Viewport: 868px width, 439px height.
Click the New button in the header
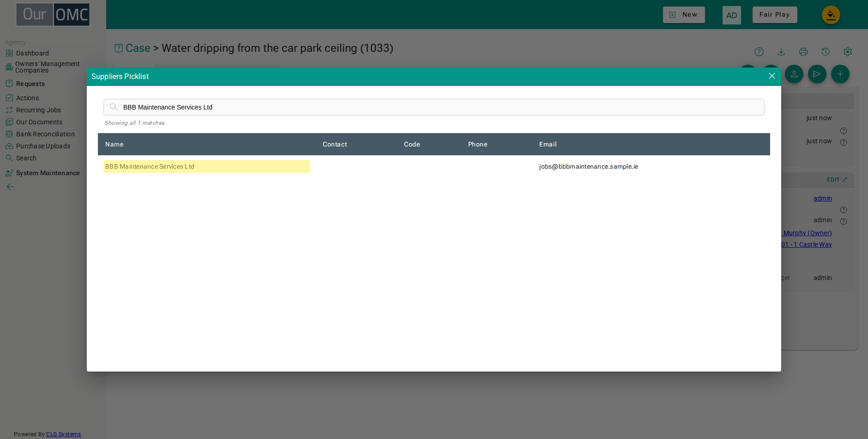click(x=684, y=15)
